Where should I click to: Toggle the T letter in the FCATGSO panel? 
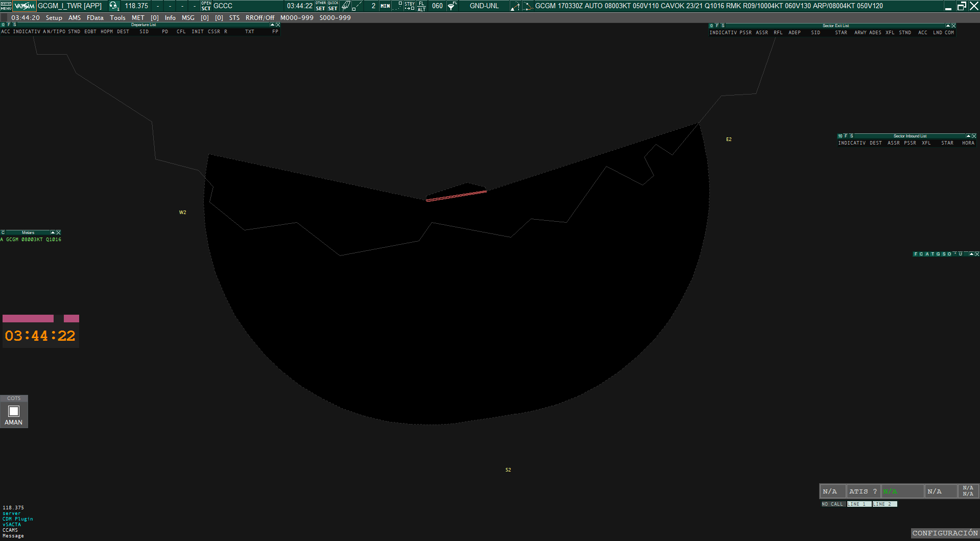(933, 254)
